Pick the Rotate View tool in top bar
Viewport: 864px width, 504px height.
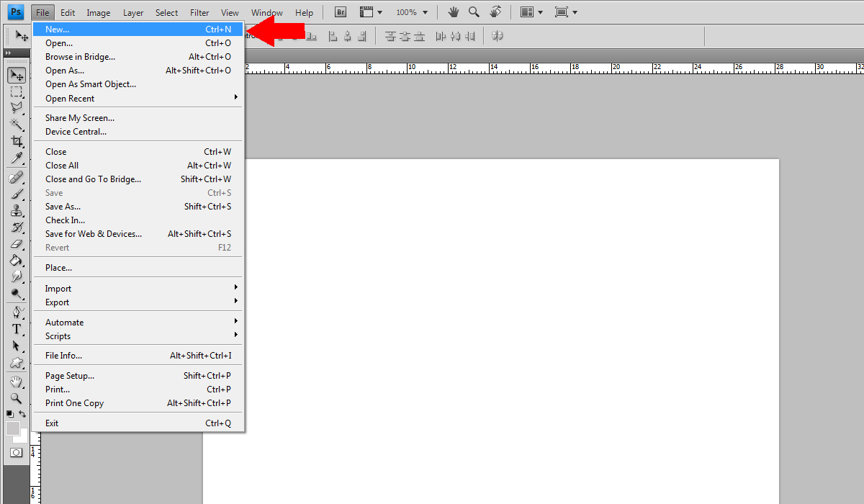point(495,12)
